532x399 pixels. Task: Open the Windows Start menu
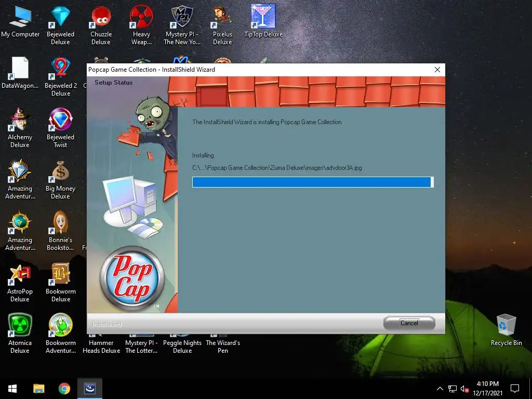tap(12, 389)
